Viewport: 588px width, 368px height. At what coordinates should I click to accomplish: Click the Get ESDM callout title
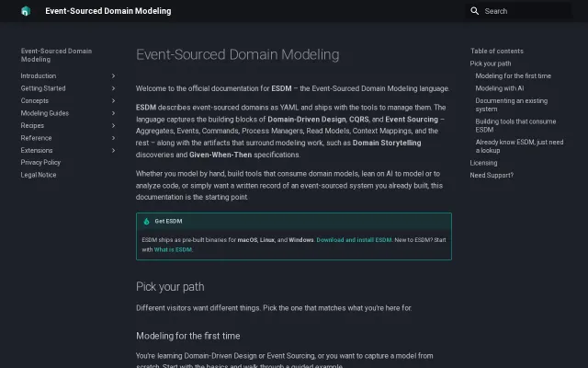coord(168,221)
